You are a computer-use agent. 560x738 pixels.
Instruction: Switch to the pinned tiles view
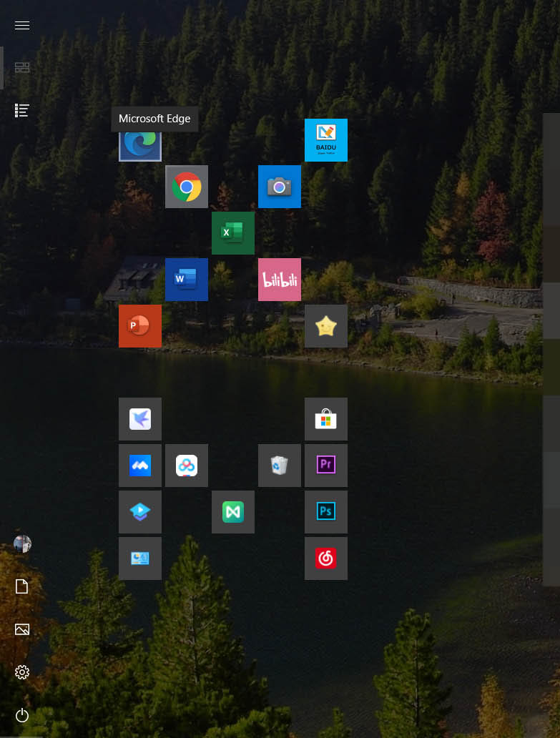[x=22, y=68]
